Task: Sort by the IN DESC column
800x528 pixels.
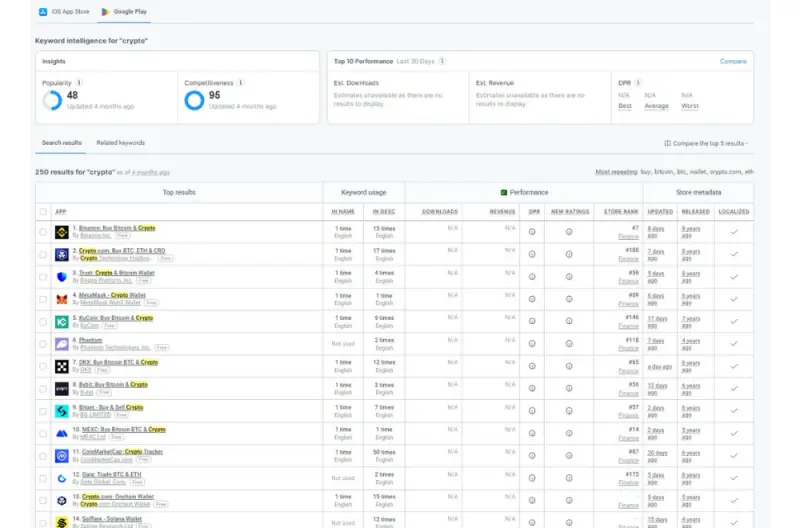Action: [x=384, y=212]
